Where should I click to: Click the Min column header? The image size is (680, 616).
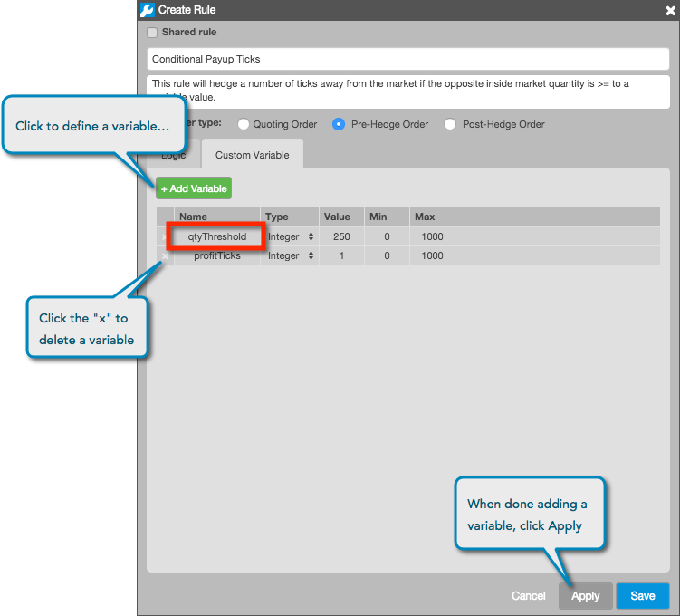pos(387,217)
